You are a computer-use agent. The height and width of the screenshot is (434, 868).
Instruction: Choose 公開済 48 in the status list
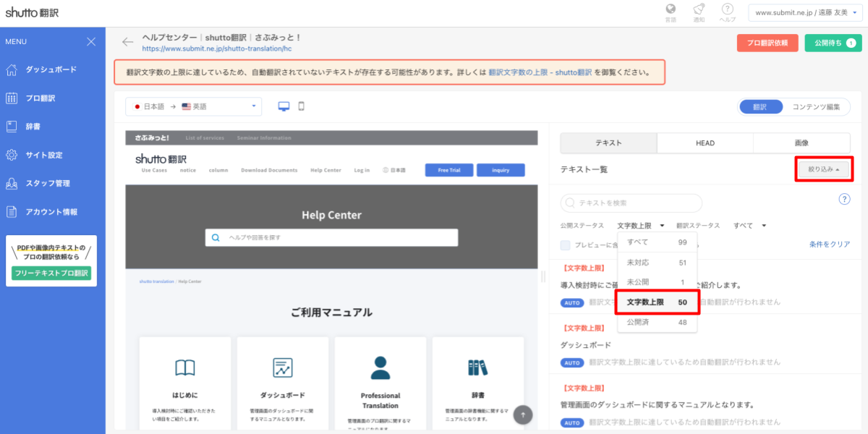(658, 323)
